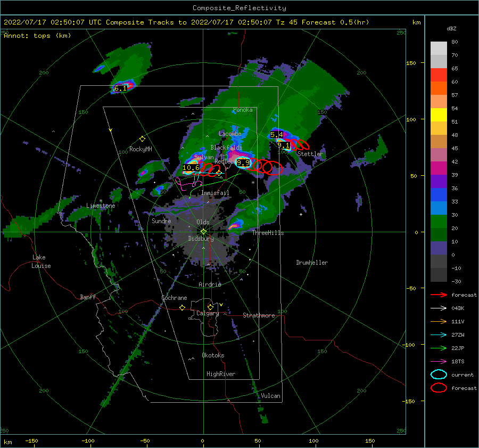Click the Sundre town label

coord(161,221)
